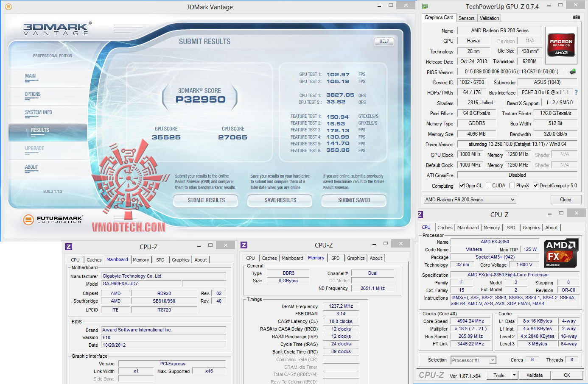Switch to the Sensors tab in GPU-Z

(466, 18)
